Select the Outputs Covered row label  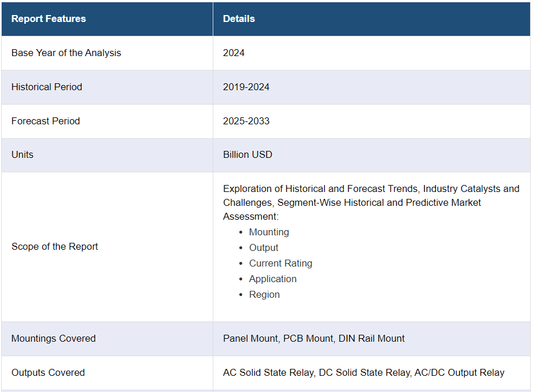click(x=48, y=372)
